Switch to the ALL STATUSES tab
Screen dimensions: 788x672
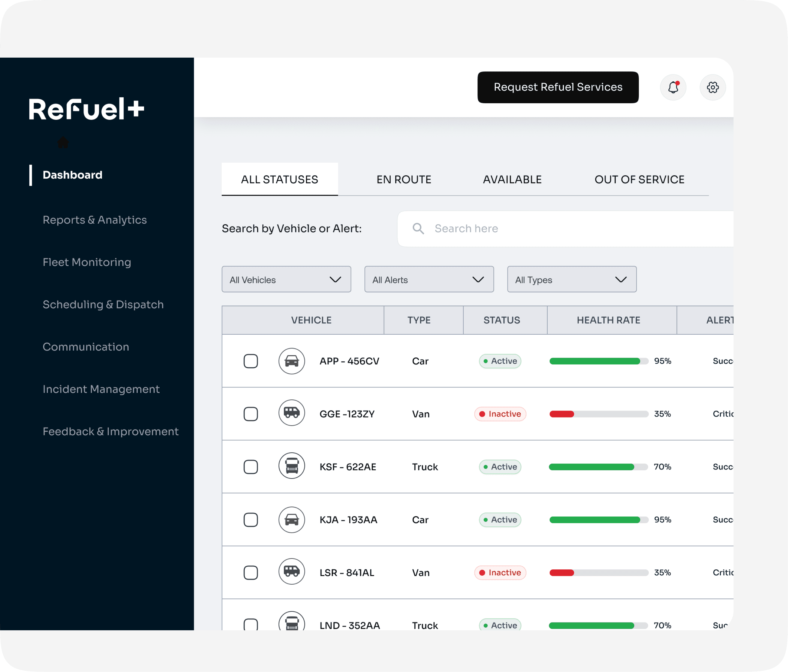(280, 179)
